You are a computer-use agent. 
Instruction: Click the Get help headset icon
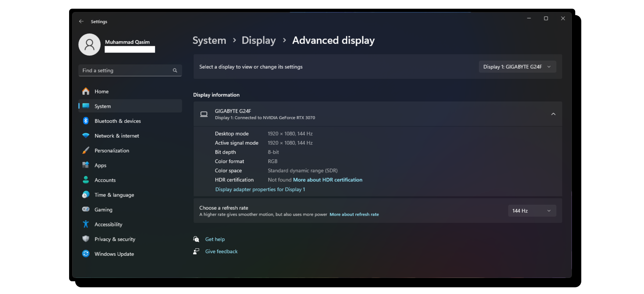pos(196,239)
